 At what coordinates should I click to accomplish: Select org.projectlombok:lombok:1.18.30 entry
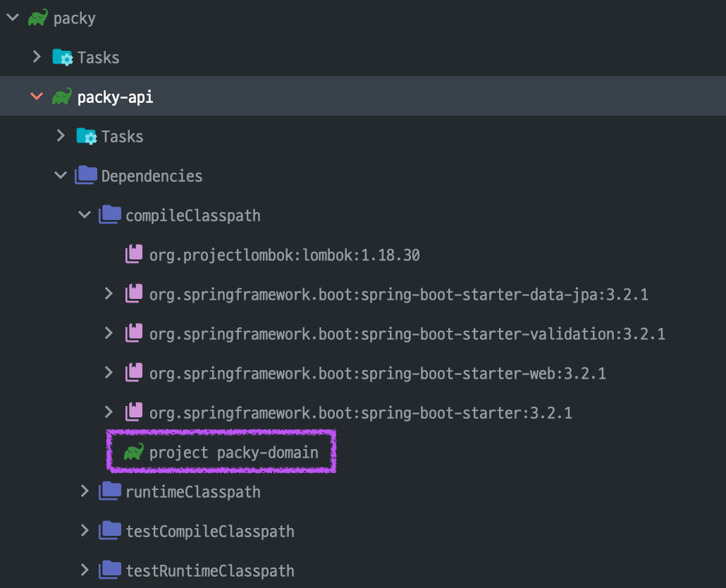pos(285,255)
